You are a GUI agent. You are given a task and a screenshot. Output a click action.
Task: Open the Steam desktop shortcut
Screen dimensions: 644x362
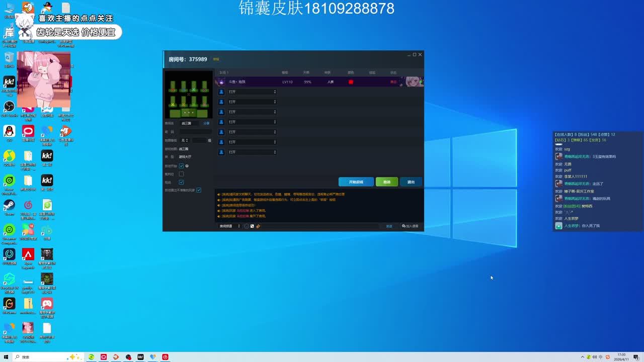pyautogui.click(x=9, y=206)
